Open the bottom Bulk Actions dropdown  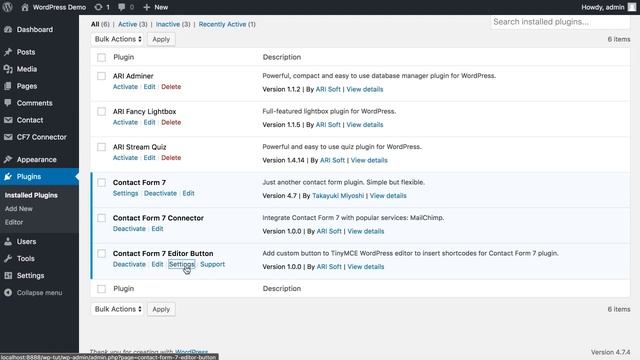[118, 309]
